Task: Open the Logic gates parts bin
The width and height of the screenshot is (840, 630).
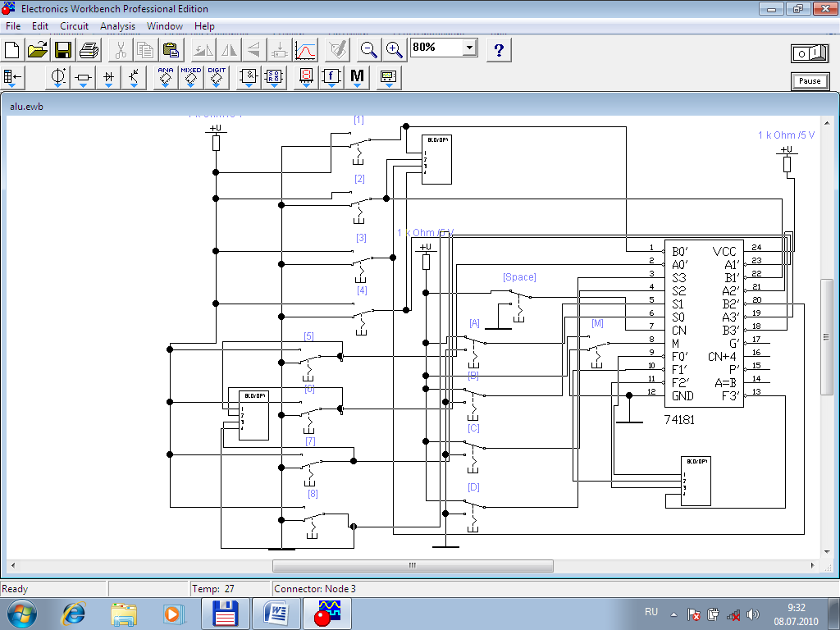Action: click(249, 78)
